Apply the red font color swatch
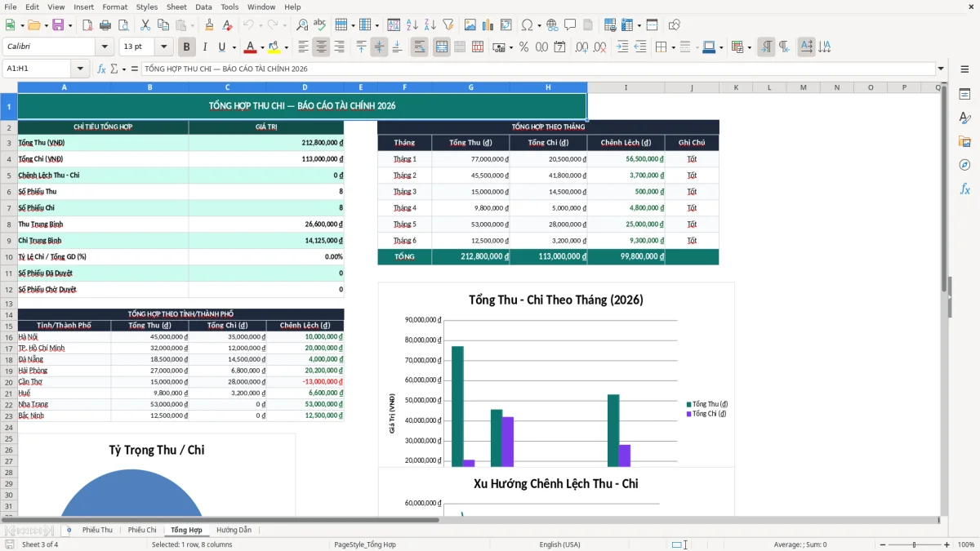 [x=251, y=47]
